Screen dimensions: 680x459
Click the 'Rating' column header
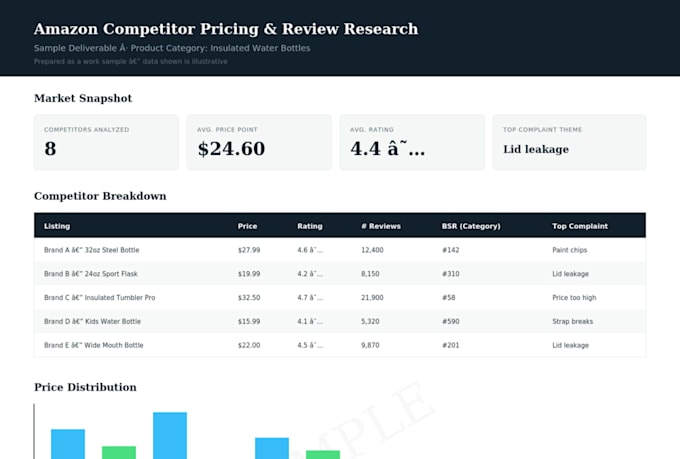[310, 226]
